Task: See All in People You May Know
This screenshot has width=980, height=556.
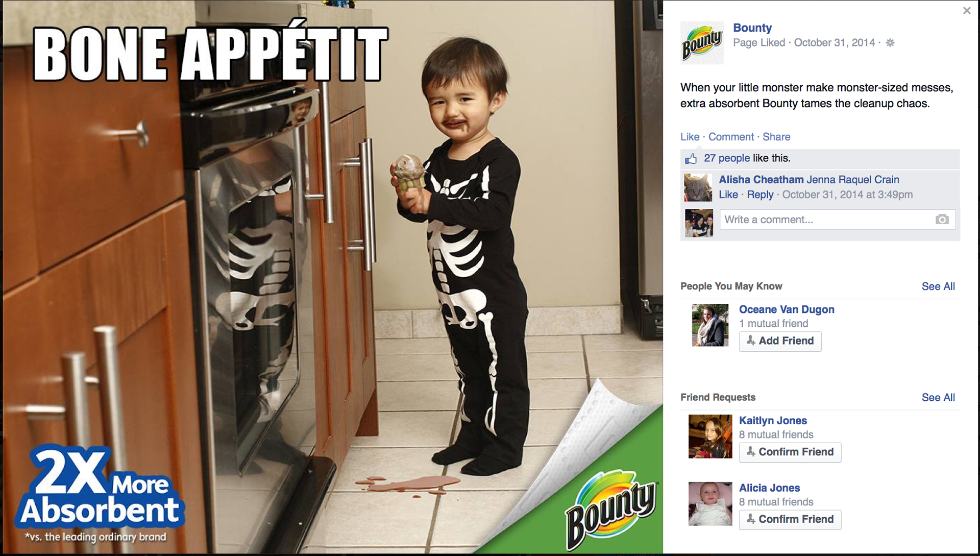Action: (938, 286)
